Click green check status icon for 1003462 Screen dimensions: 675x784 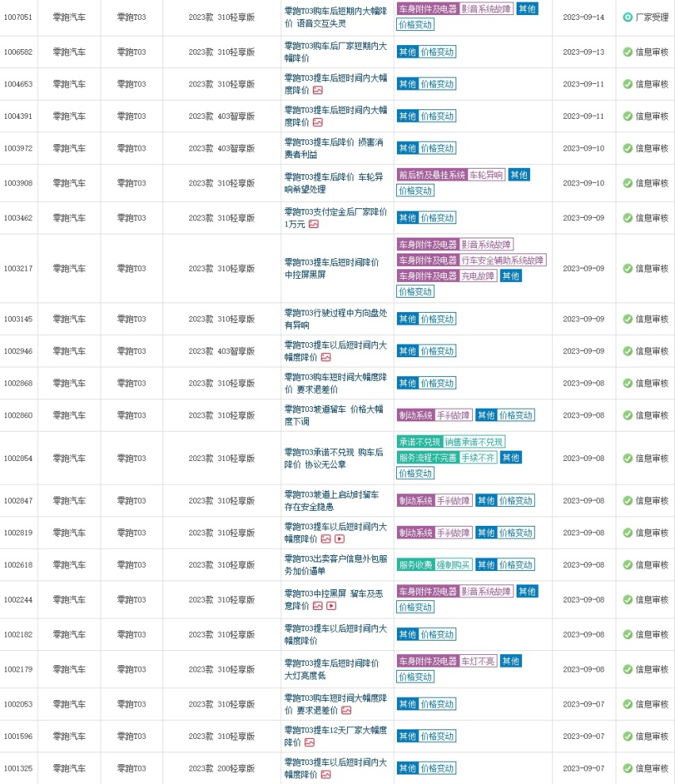point(627,218)
